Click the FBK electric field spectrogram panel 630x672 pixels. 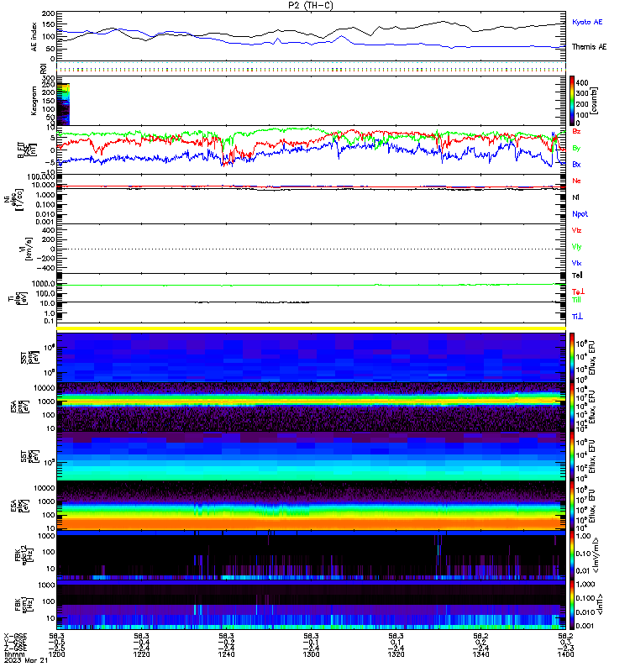tap(311, 556)
